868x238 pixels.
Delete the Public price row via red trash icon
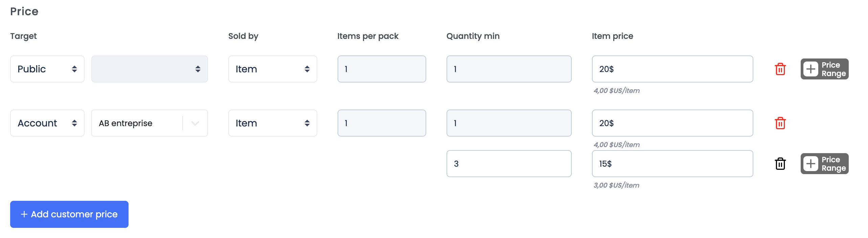[x=780, y=69]
